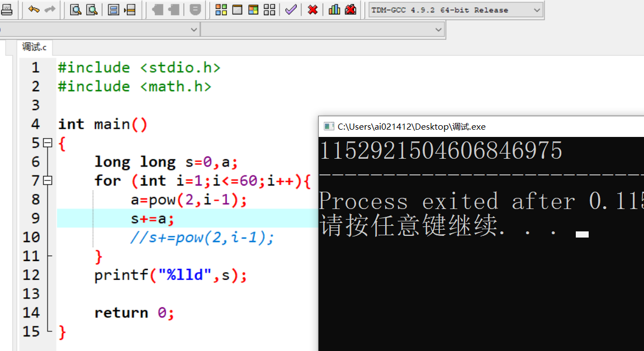This screenshot has height=351, width=644.
Task: Open the left class browser combo box
Action: 100,30
